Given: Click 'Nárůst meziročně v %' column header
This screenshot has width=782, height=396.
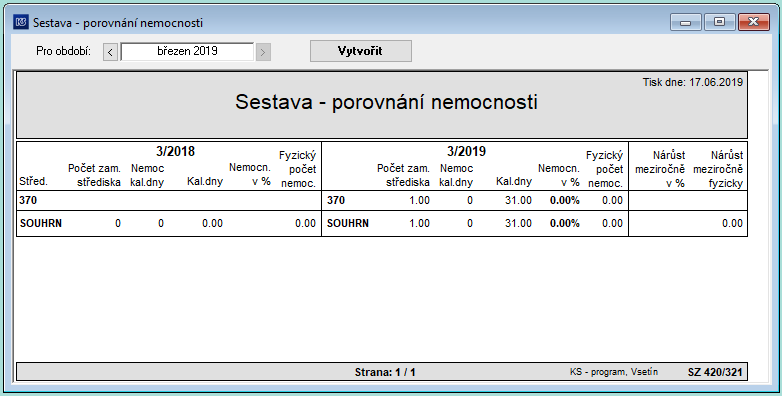Looking at the screenshot, I should [x=660, y=169].
